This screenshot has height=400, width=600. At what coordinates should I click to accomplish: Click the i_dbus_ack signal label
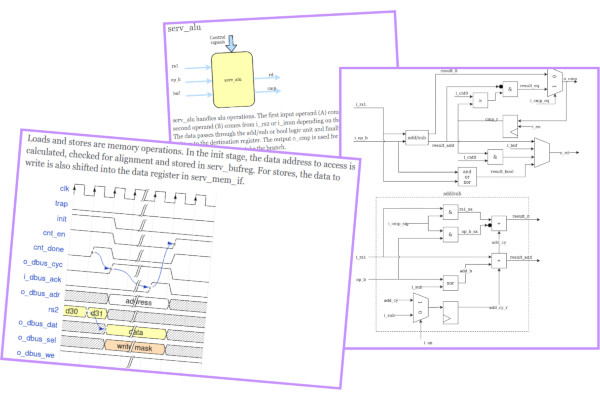coord(42,278)
